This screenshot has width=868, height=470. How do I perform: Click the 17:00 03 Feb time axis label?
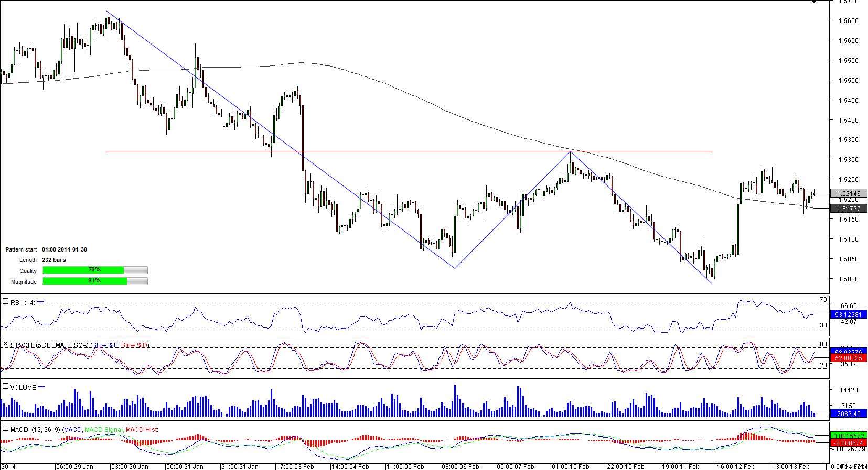295,466
